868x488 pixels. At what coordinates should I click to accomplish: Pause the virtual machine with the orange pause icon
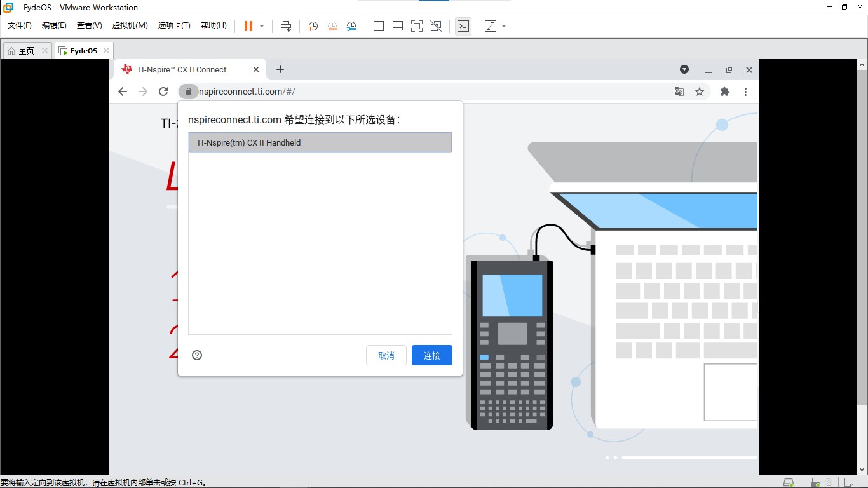point(248,26)
